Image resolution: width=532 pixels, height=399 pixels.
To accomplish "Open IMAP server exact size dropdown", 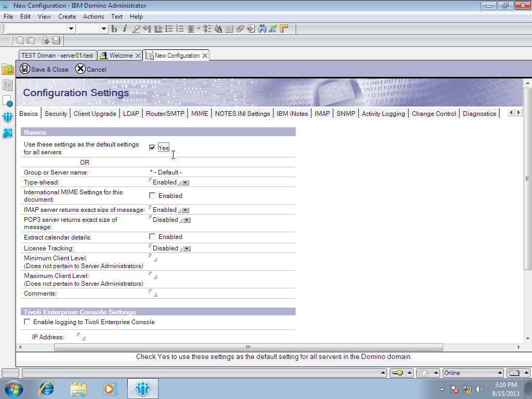I will (x=185, y=210).
